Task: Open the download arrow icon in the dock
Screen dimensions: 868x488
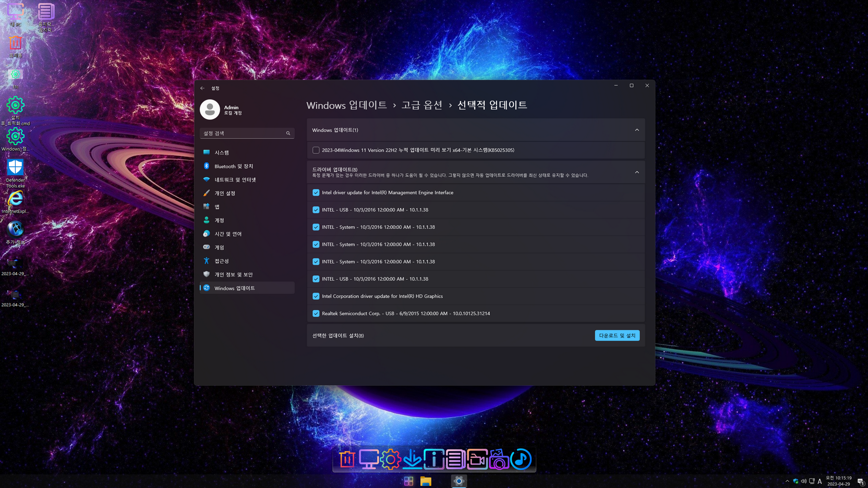Action: (412, 459)
